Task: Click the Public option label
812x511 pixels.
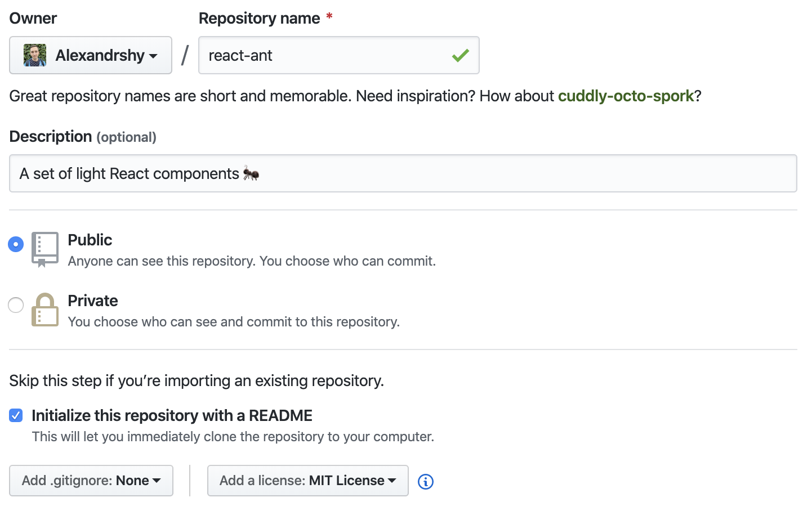Action: [90, 240]
